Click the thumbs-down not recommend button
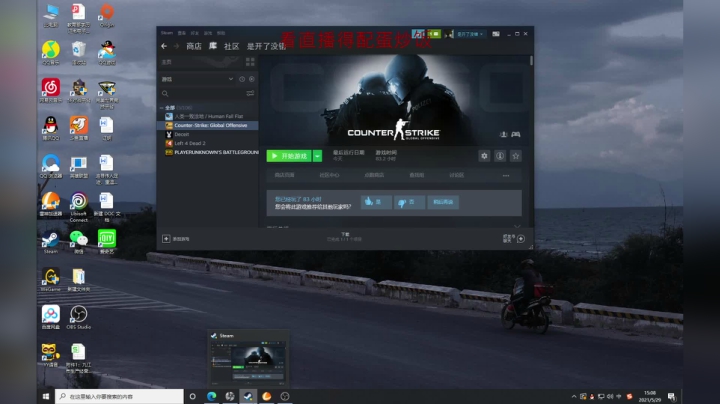The width and height of the screenshot is (720, 404). click(409, 202)
